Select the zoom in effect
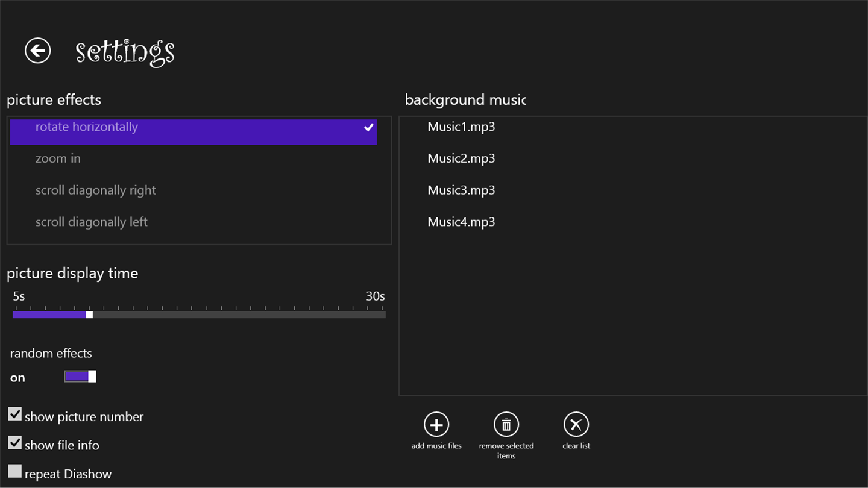This screenshot has height=488, width=868. point(58,158)
